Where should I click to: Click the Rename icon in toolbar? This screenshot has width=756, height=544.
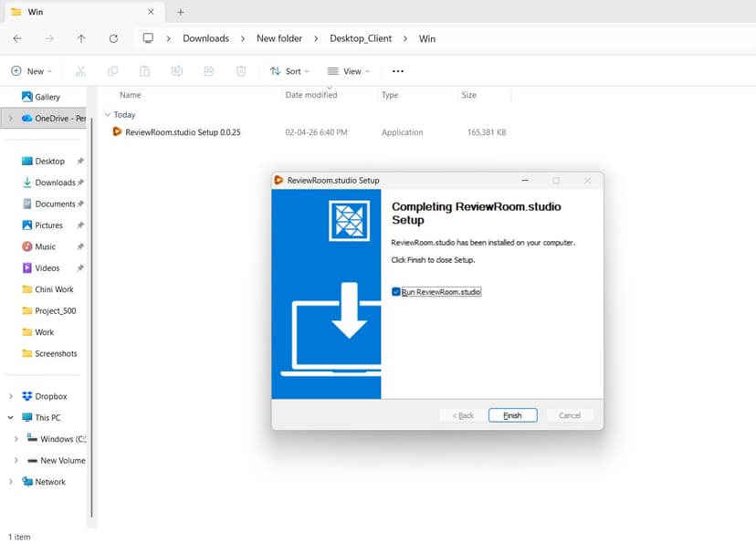point(177,71)
